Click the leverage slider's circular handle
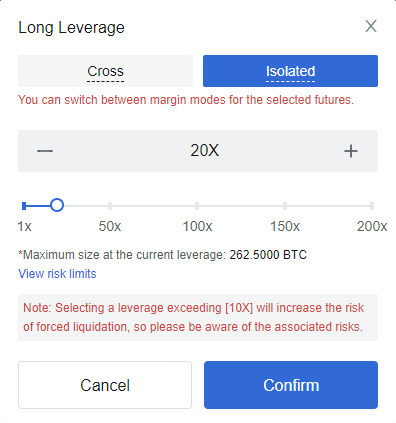 click(x=57, y=205)
